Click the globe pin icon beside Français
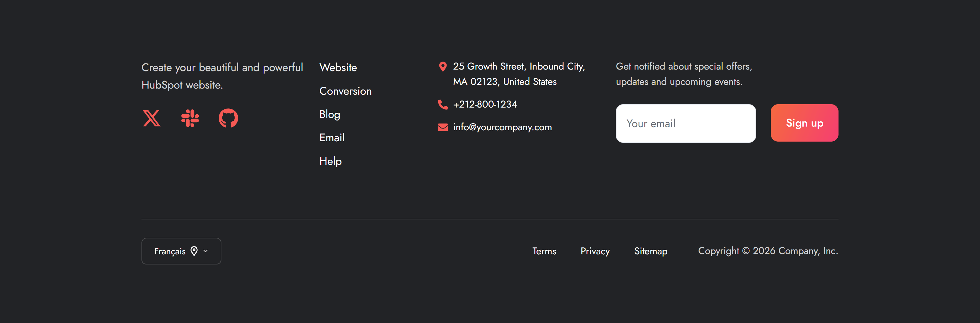 [x=194, y=251]
